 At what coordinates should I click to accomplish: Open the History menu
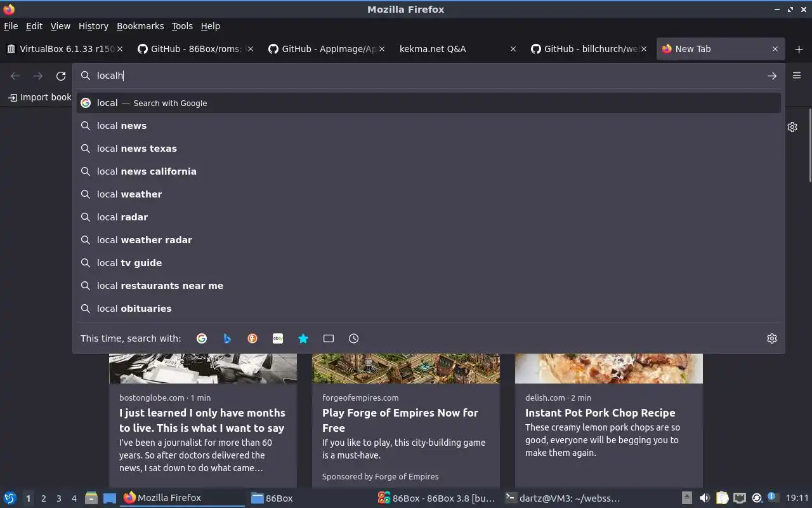tap(93, 26)
